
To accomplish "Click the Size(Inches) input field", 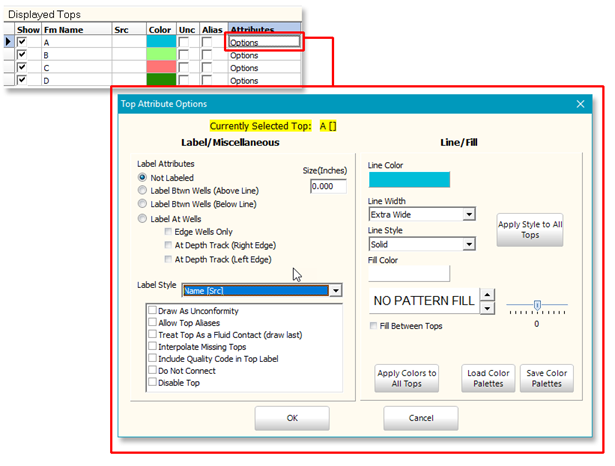I will point(328,186).
